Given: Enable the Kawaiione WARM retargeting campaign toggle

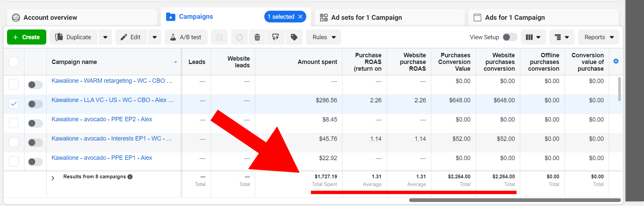Looking at the screenshot, I should pyautogui.click(x=35, y=85).
